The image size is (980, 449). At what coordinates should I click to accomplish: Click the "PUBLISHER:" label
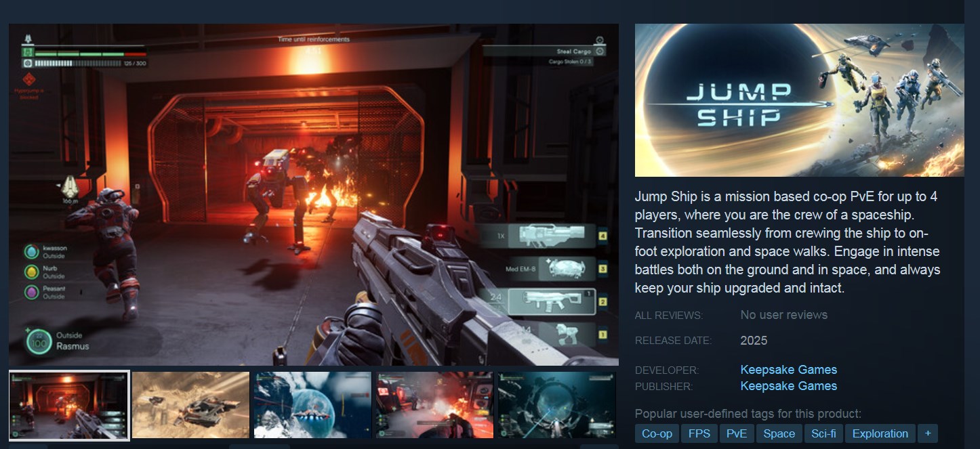tap(664, 387)
